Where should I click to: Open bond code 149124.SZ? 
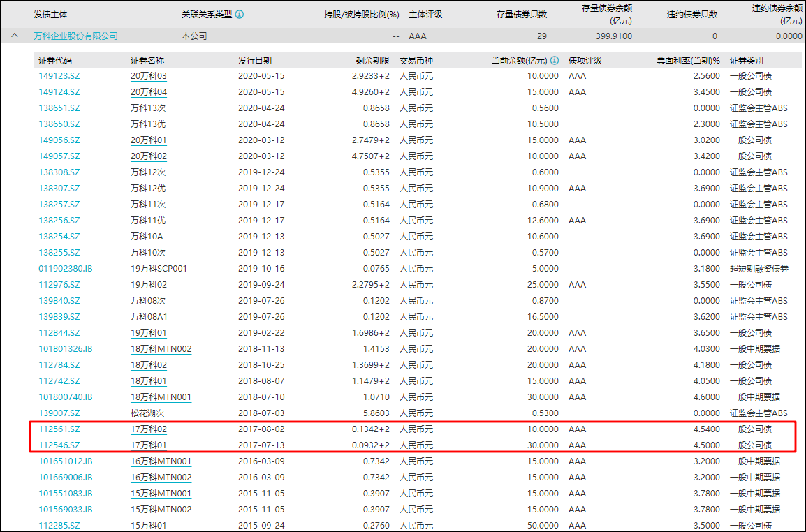click(x=59, y=92)
